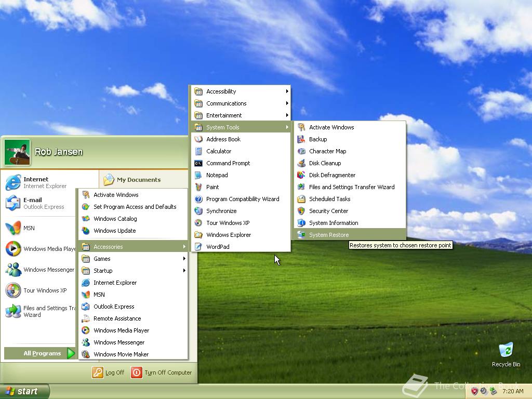Choose MSN in All Programs list
532x399 pixels.
coord(133,295)
